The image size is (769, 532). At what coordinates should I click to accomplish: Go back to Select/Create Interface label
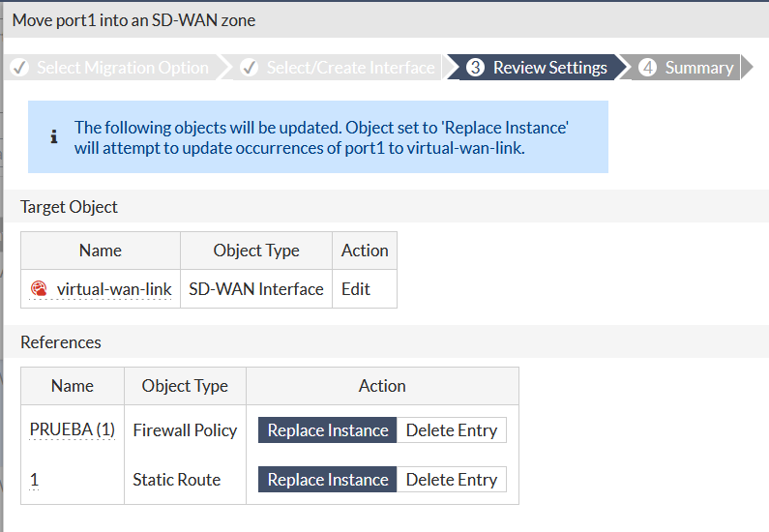click(350, 68)
